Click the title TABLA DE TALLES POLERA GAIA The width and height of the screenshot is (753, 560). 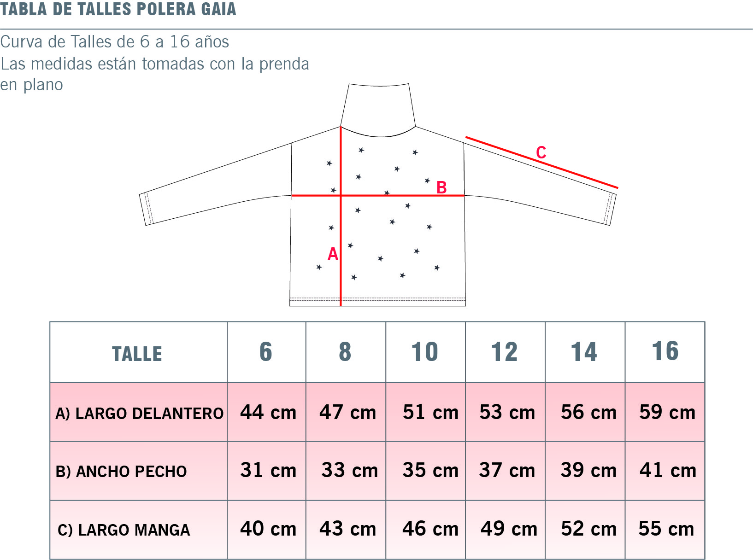[118, 9]
